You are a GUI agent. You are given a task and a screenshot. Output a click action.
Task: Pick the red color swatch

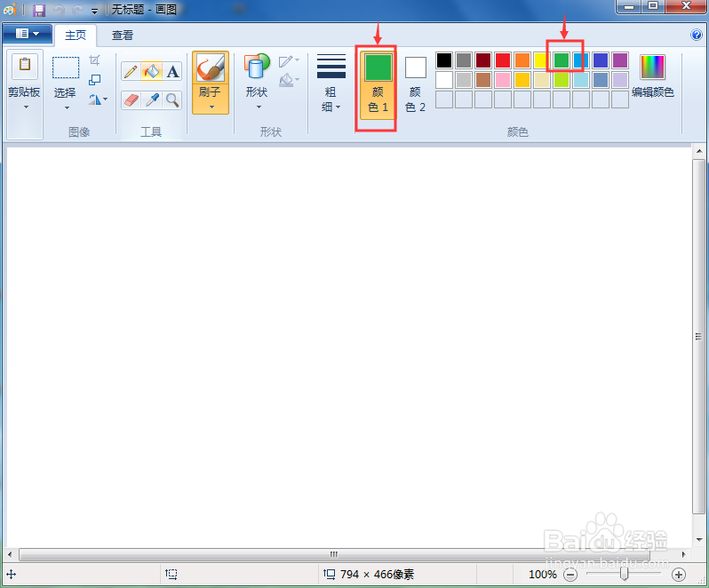tap(503, 60)
